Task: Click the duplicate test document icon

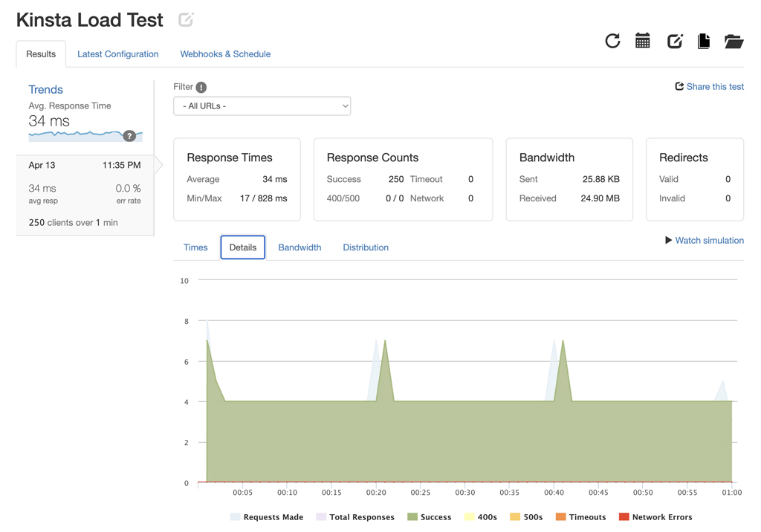Action: click(x=704, y=41)
